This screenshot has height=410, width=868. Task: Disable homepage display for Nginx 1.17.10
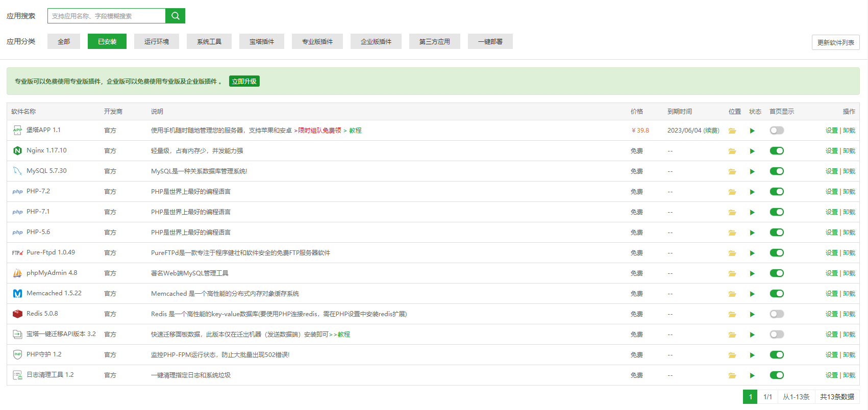coord(777,151)
